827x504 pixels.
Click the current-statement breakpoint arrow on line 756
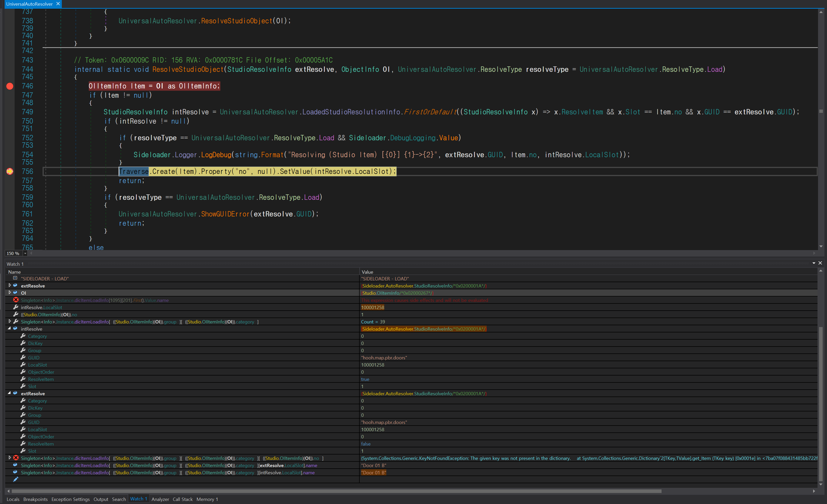(x=10, y=172)
